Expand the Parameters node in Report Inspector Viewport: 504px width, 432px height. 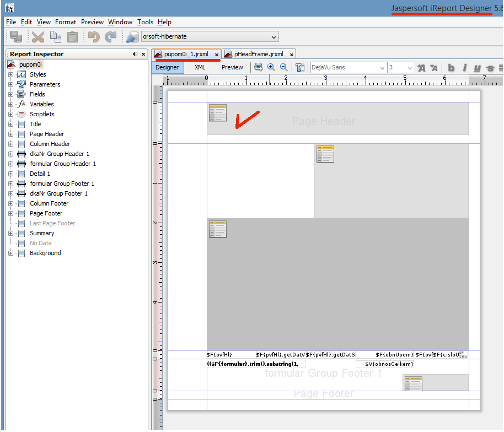coord(10,84)
